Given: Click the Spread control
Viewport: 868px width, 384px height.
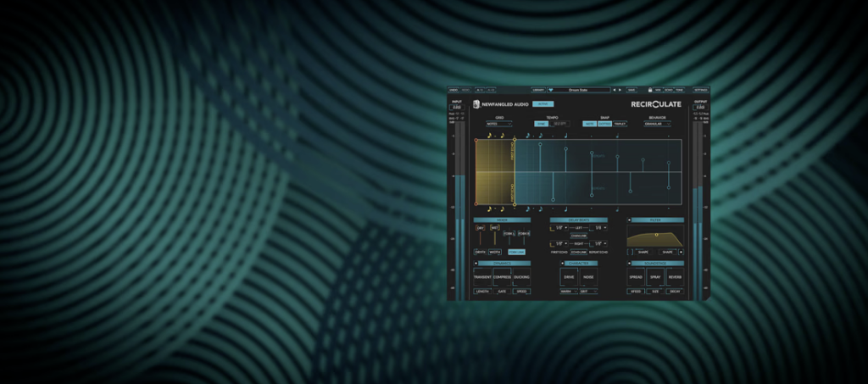Looking at the screenshot, I should [636, 276].
